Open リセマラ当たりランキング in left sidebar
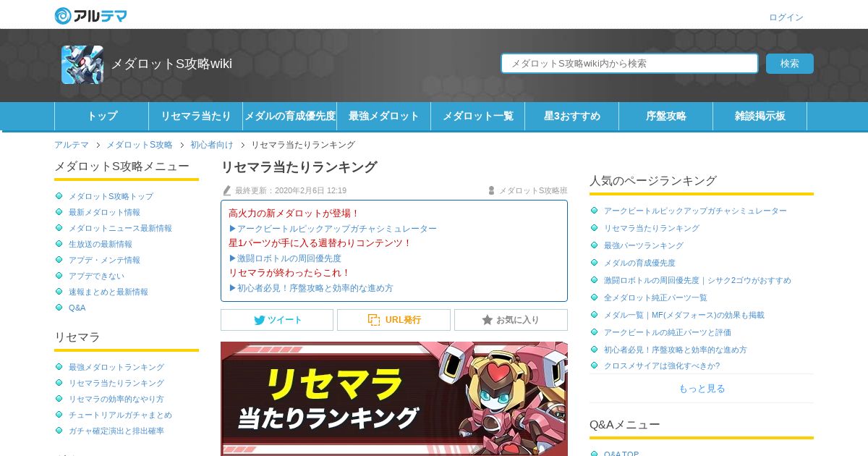 click(116, 383)
